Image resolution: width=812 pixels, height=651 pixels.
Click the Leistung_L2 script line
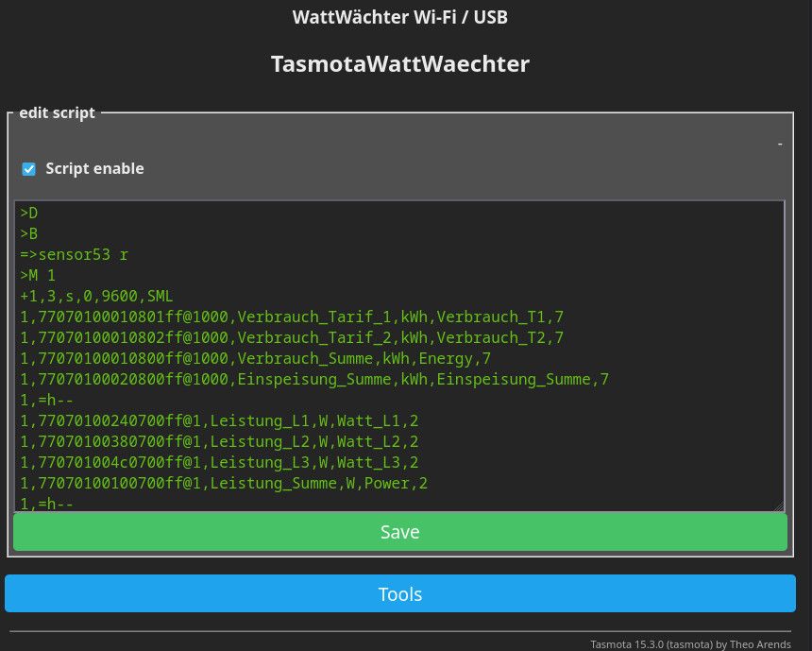(x=219, y=441)
